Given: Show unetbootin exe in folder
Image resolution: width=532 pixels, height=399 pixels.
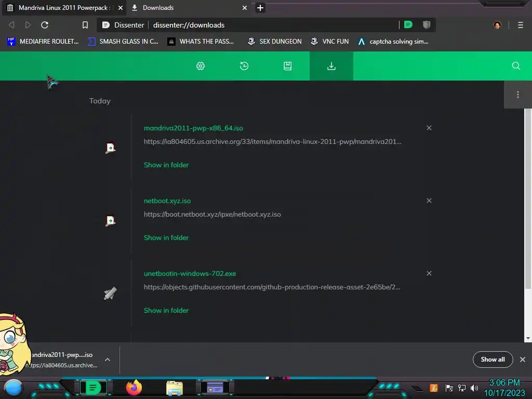Looking at the screenshot, I should [x=166, y=310].
